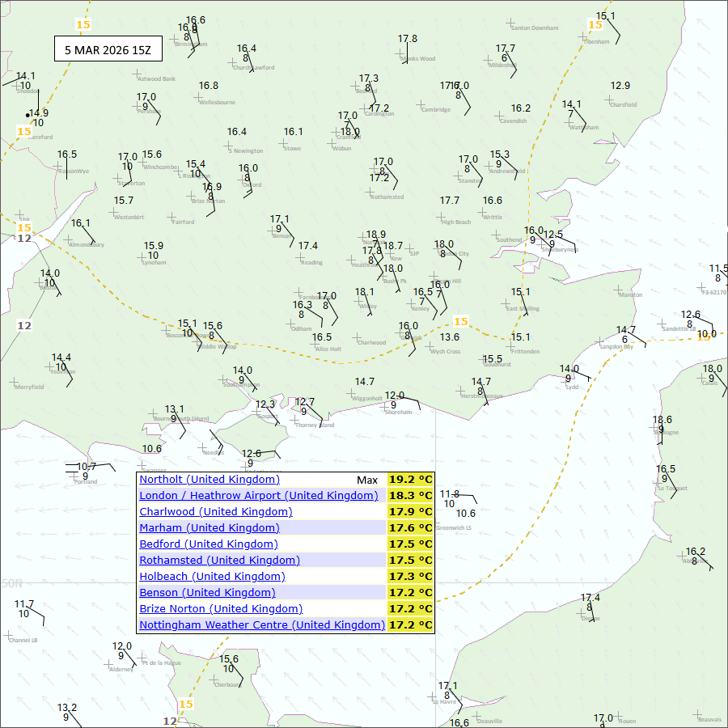The image size is (728, 728).
Task: Click the Manston station cross marker
Action: click(x=619, y=289)
